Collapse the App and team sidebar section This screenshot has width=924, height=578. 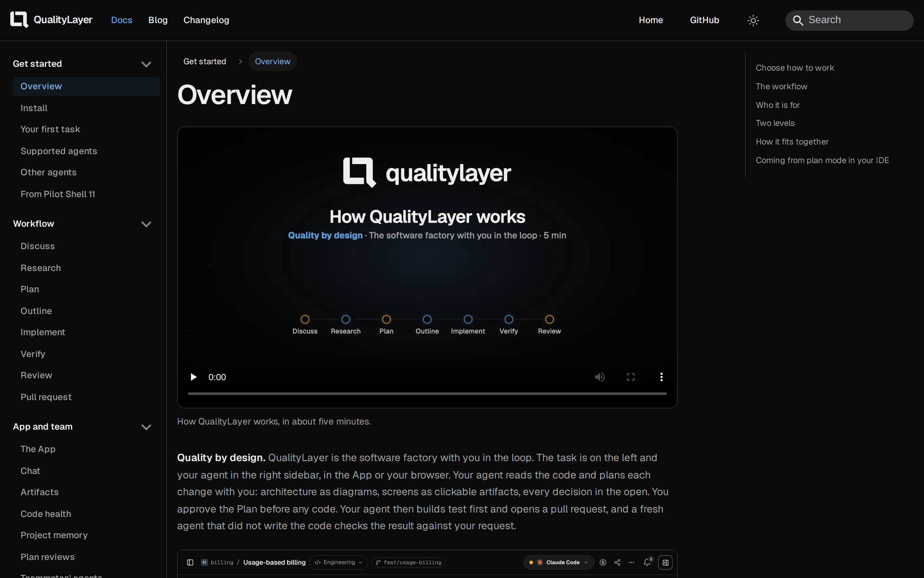(x=146, y=427)
